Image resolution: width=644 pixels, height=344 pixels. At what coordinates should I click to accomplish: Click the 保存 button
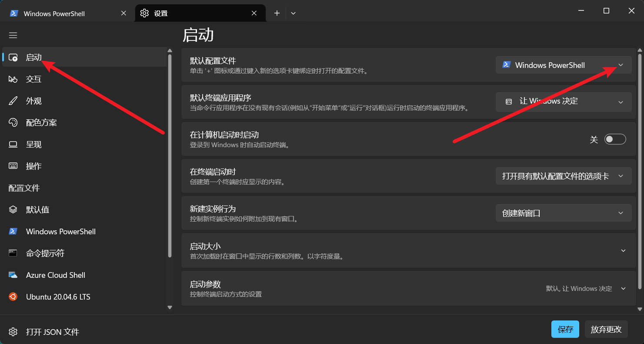pyautogui.click(x=565, y=329)
